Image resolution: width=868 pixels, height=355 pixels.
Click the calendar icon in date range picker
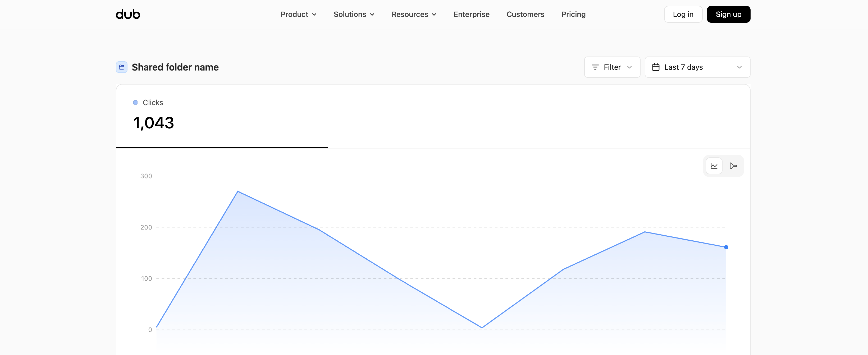tap(656, 67)
